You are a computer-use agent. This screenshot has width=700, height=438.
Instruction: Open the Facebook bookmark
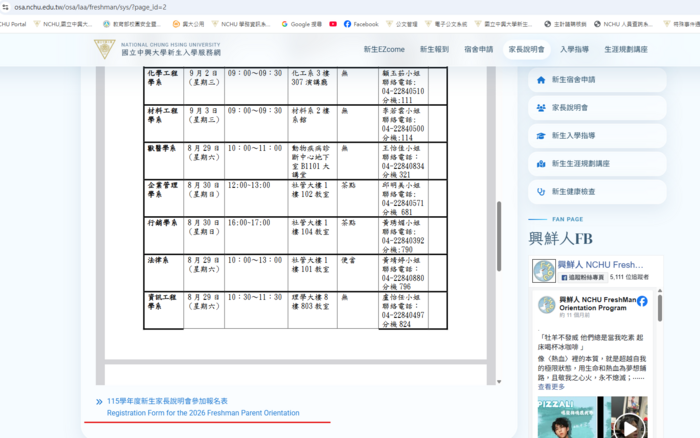pos(361,24)
